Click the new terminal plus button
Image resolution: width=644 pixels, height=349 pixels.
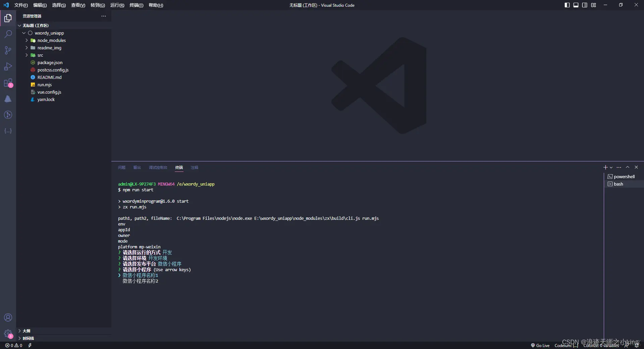[x=605, y=167]
